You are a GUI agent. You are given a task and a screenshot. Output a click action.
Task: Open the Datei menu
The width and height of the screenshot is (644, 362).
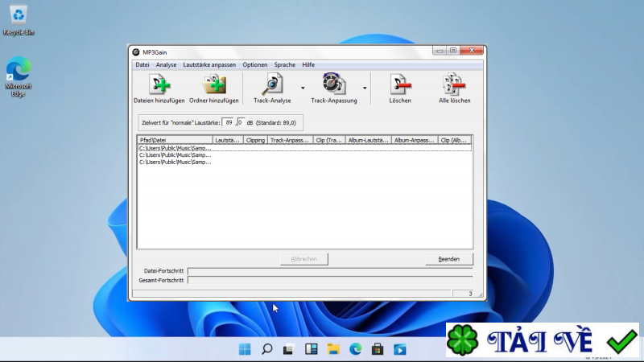pyautogui.click(x=142, y=64)
